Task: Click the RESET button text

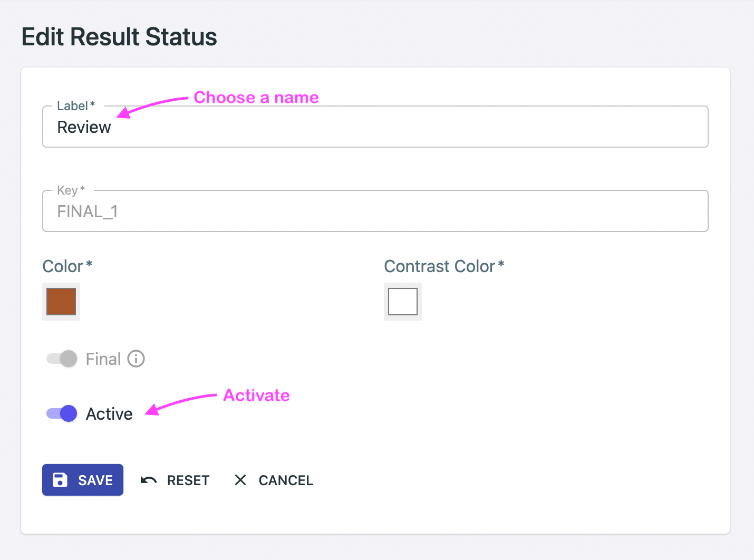Action: click(x=188, y=480)
